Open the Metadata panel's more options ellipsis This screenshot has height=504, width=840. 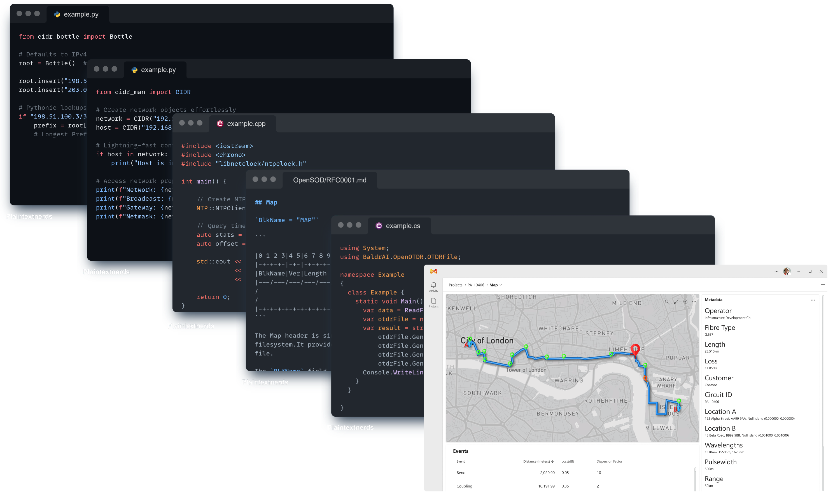(x=813, y=300)
